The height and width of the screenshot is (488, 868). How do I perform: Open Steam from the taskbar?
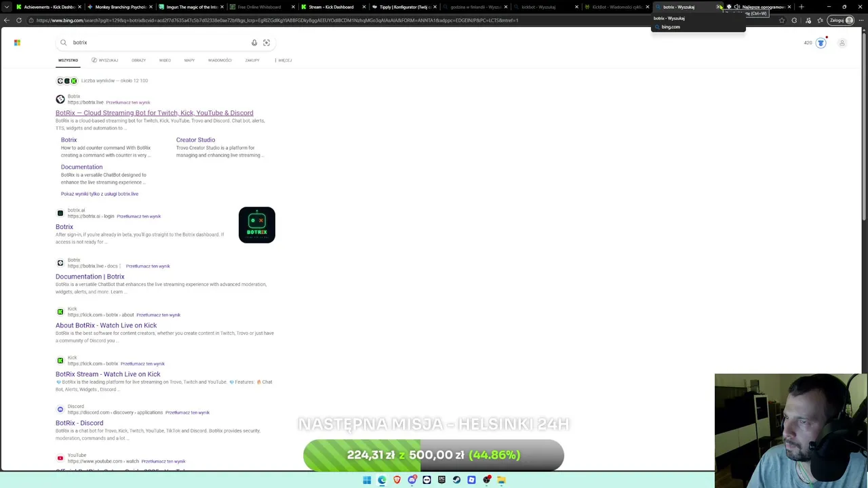pos(456,480)
